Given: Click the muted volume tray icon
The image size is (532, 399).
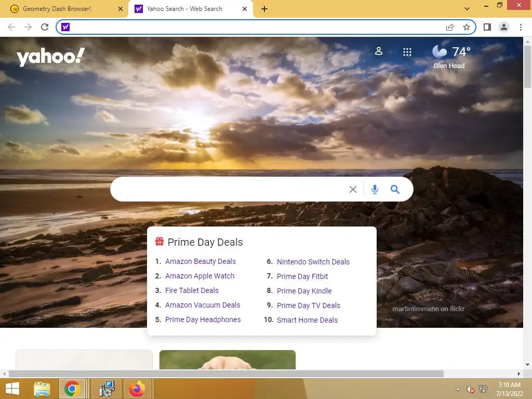Looking at the screenshot, I should (470, 389).
